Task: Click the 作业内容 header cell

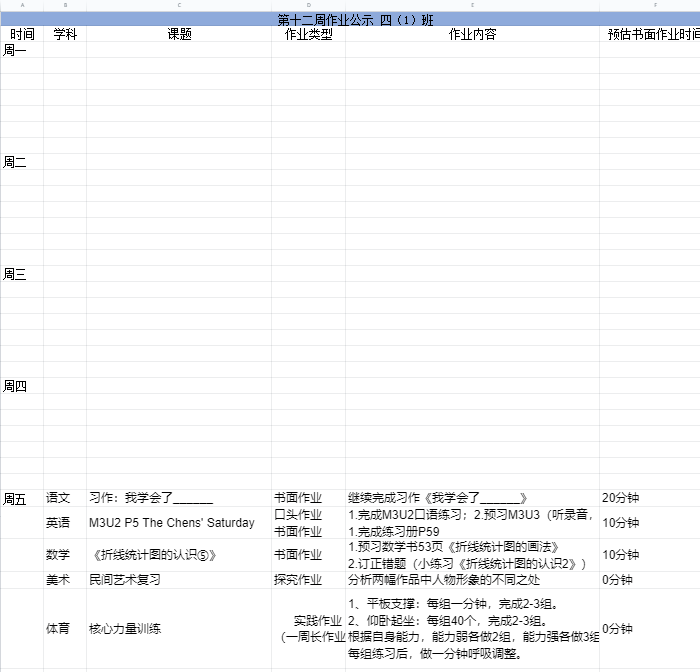Action: pos(472,34)
